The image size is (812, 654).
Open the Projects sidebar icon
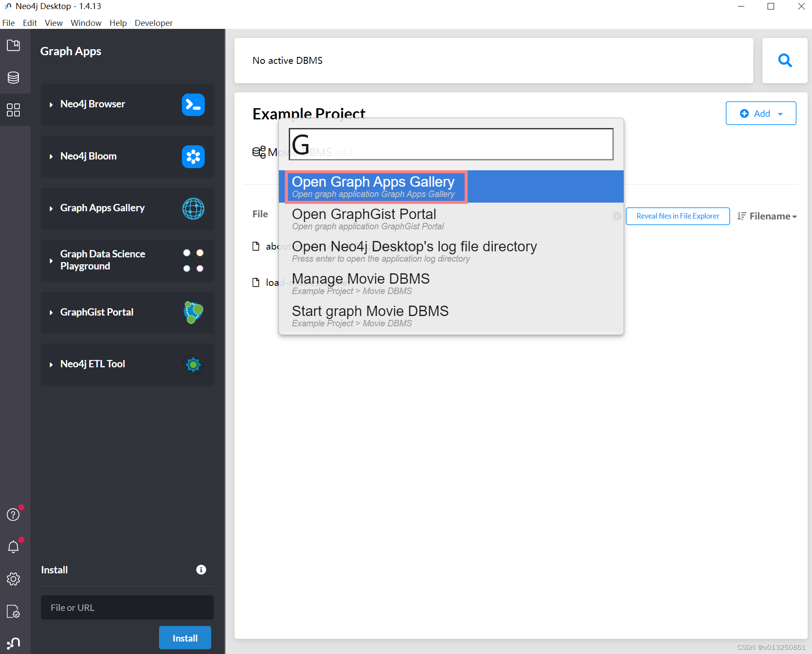pyautogui.click(x=13, y=45)
